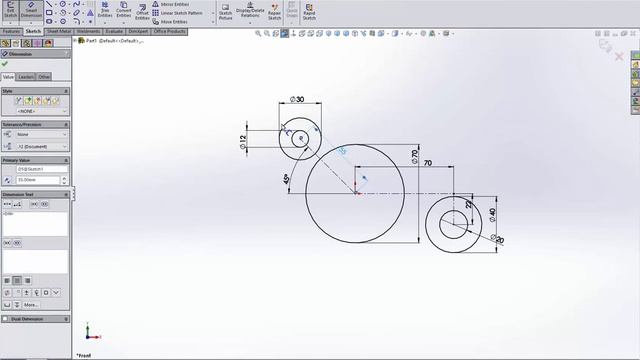Image resolution: width=640 pixels, height=360 pixels.
Task: Open Sketch Picture tool
Action: [x=225, y=11]
